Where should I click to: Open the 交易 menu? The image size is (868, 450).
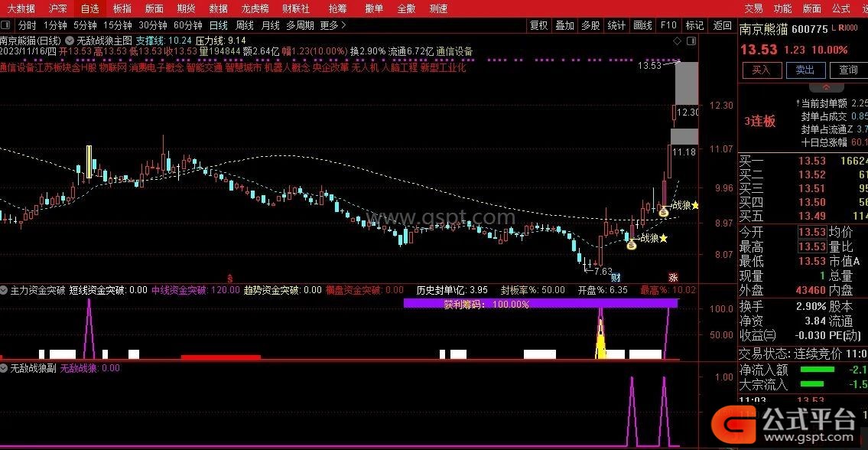(x=753, y=8)
